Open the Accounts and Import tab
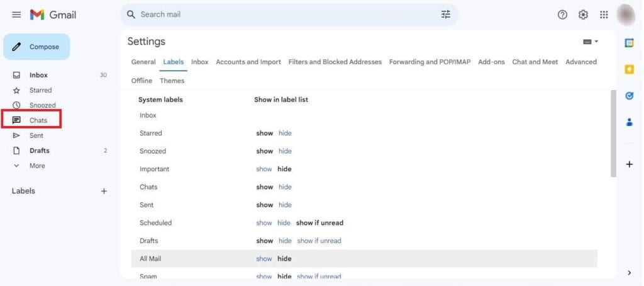 [248, 62]
